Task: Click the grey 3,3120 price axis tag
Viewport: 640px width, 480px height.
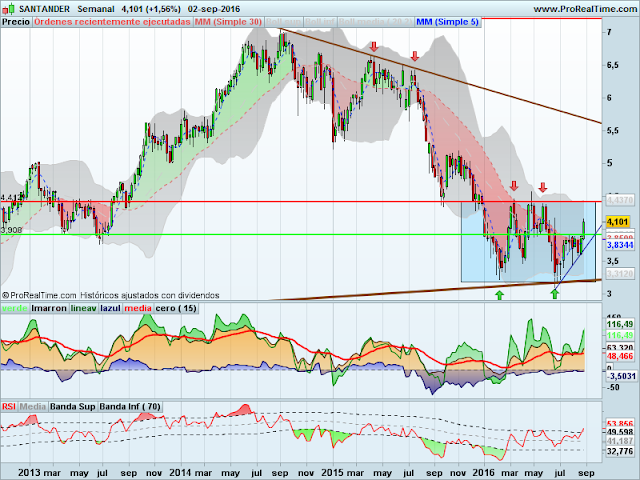Action: (x=620, y=273)
